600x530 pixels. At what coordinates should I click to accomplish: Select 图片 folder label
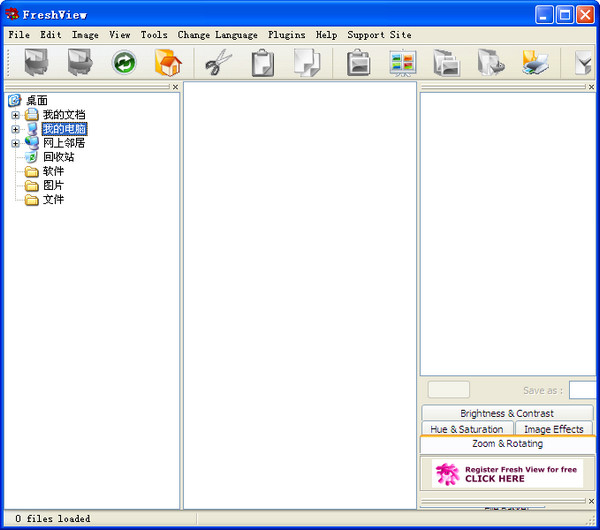coord(53,185)
